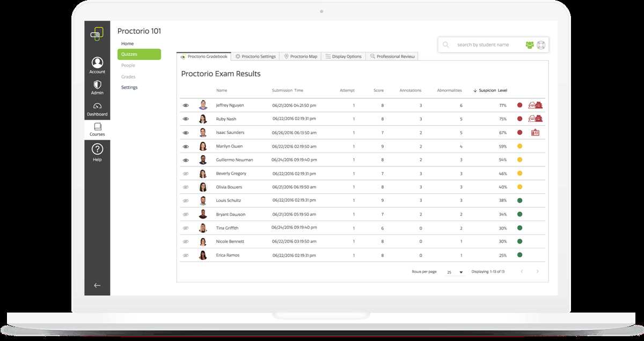
Task: Open Courses in the sidebar
Action: tap(97, 129)
